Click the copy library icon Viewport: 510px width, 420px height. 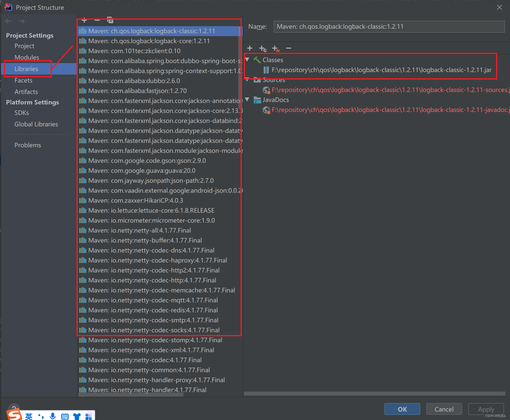(110, 20)
